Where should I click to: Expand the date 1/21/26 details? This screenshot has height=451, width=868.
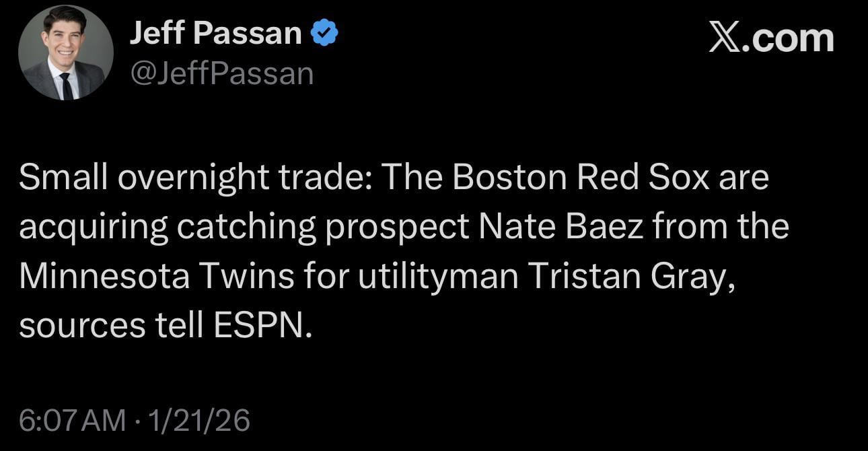[198, 421]
